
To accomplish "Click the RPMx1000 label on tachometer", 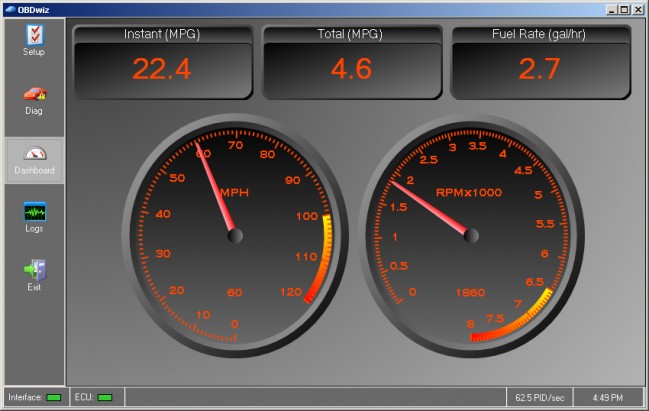I will 469,192.
